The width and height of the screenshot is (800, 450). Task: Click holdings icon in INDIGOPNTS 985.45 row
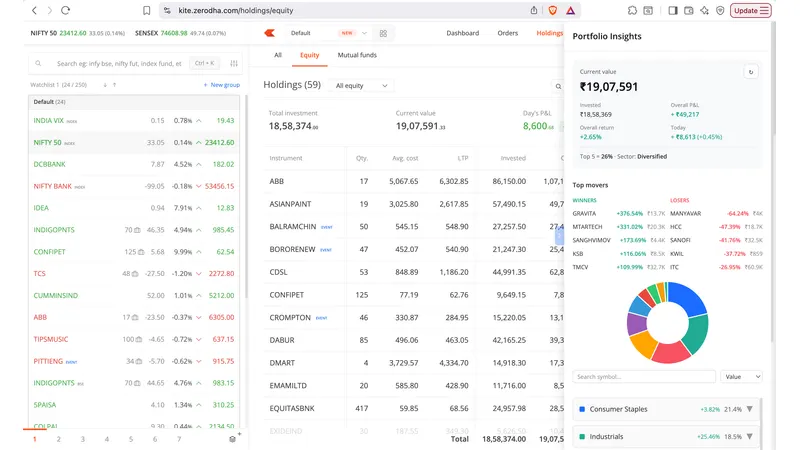(x=137, y=230)
